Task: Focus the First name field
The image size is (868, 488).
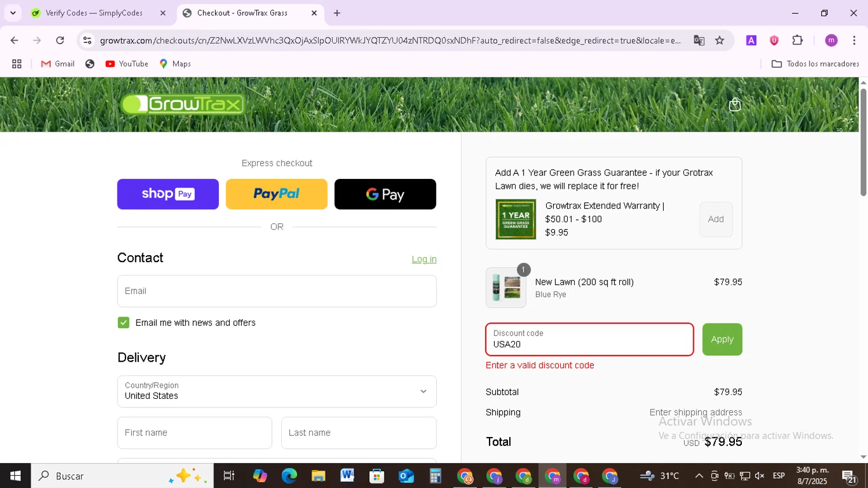Action: (x=194, y=433)
